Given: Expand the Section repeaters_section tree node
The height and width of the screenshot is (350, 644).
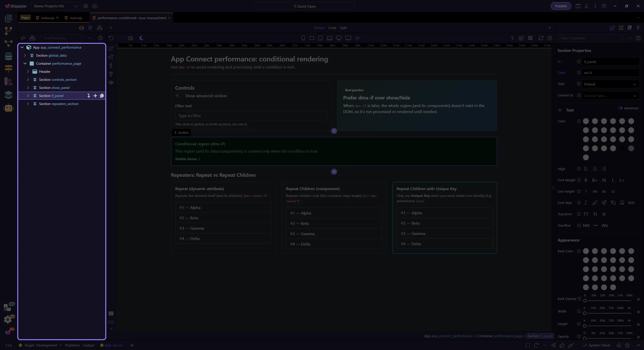Looking at the screenshot, I should tap(28, 104).
